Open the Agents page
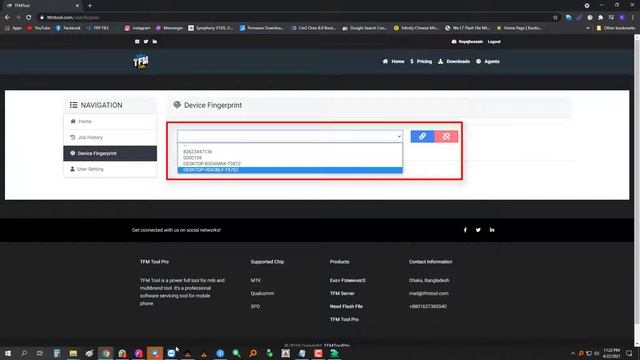This screenshot has height=360, width=640. [x=488, y=62]
